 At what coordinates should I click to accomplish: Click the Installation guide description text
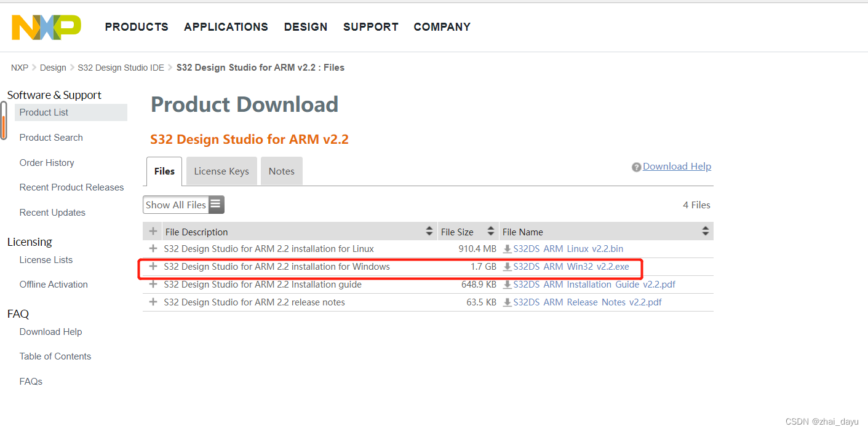pos(263,285)
